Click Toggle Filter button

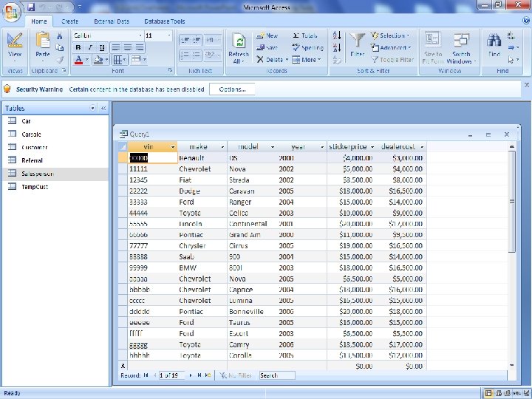[392, 60]
